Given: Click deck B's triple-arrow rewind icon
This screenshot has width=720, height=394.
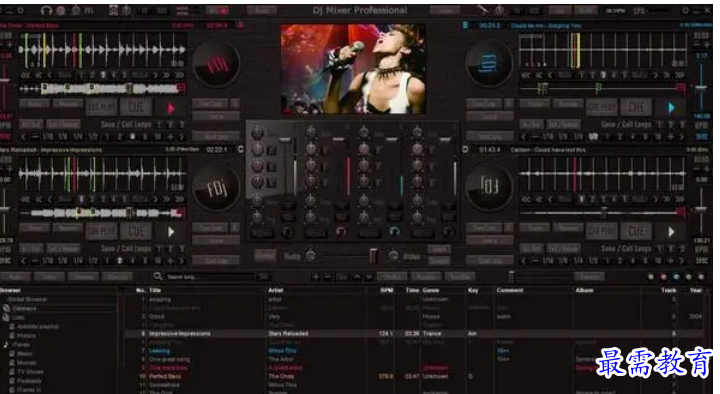Looking at the screenshot, I should [526, 75].
